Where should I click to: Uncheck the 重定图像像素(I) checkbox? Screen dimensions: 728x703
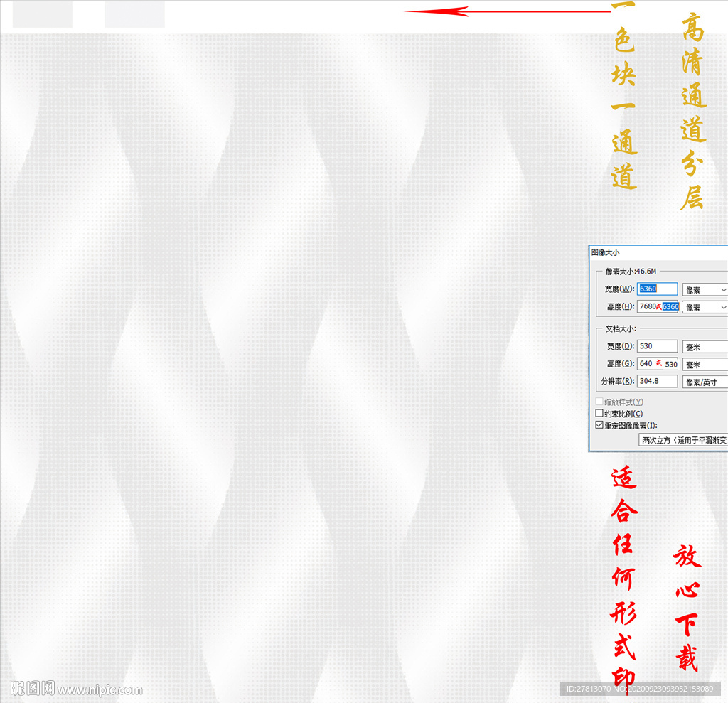click(599, 425)
